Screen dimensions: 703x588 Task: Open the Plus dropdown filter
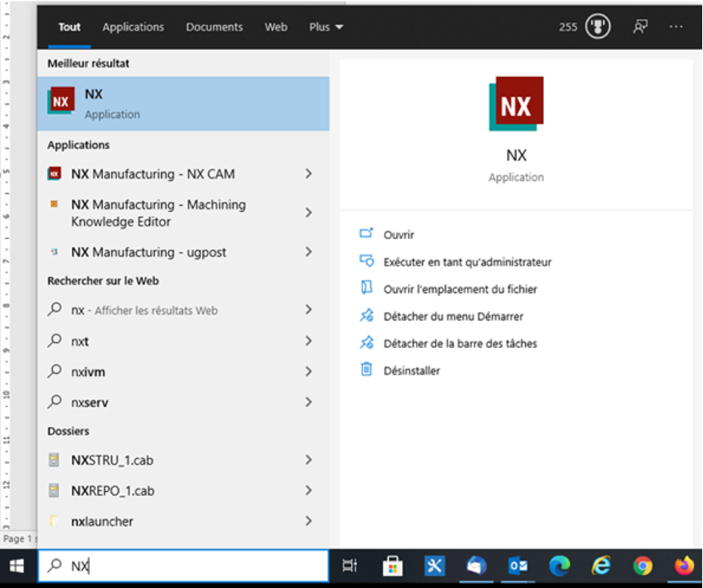(x=326, y=27)
